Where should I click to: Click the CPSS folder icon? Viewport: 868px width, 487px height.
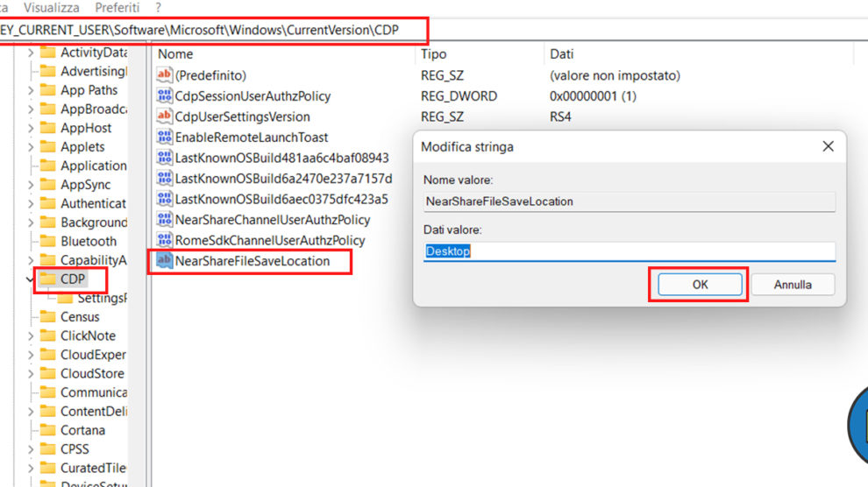point(48,448)
